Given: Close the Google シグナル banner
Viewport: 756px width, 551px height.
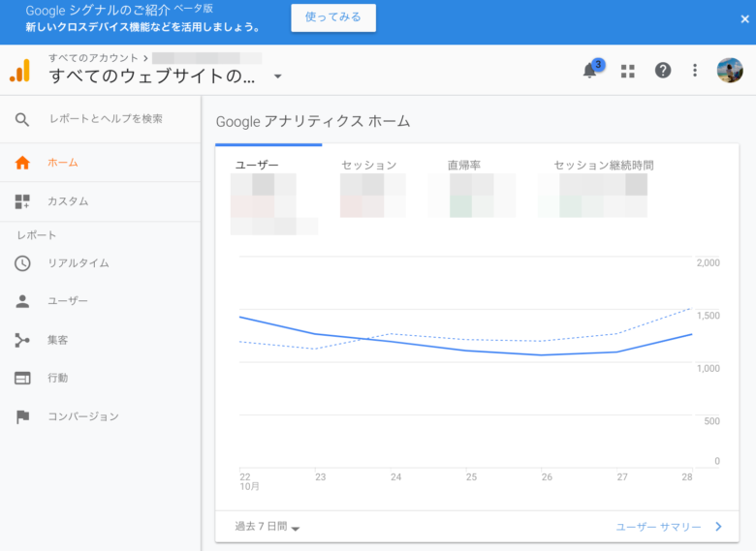Looking at the screenshot, I should point(745,18).
